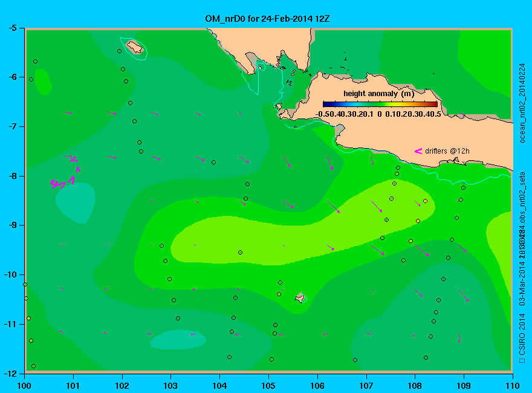The height and width of the screenshot is (393, 532).
Task: Click the plot title OM_nrD0 for 24-Feb-2014 12Z
Action: click(x=267, y=19)
